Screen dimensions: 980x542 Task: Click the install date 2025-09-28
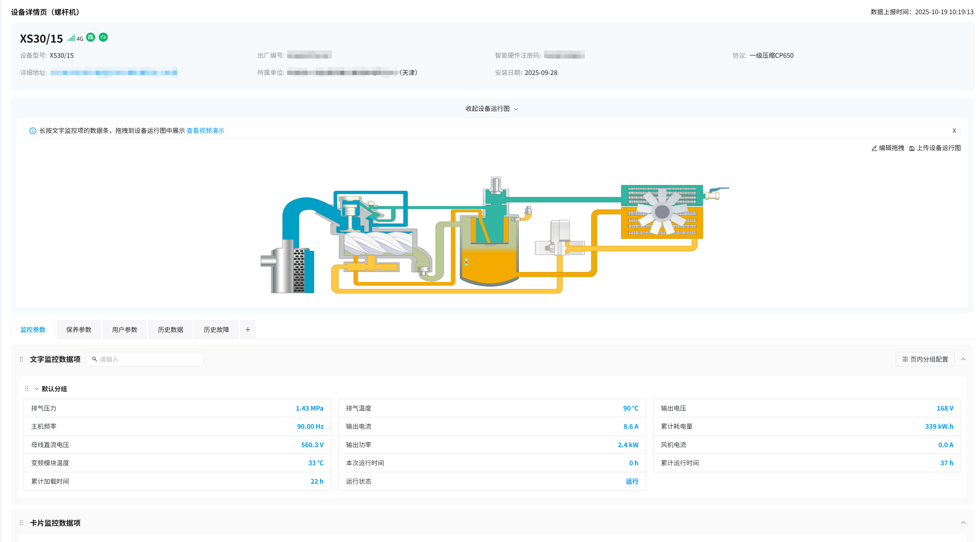tap(541, 72)
